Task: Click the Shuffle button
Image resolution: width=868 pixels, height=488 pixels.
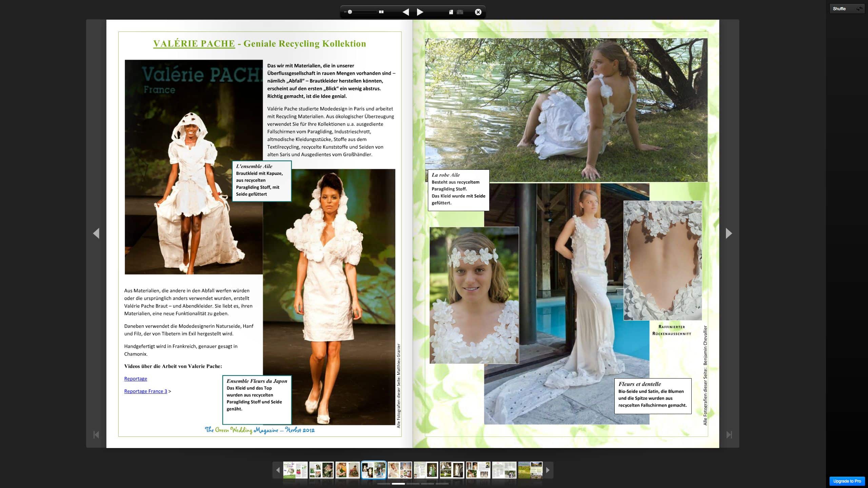Action: tap(847, 9)
